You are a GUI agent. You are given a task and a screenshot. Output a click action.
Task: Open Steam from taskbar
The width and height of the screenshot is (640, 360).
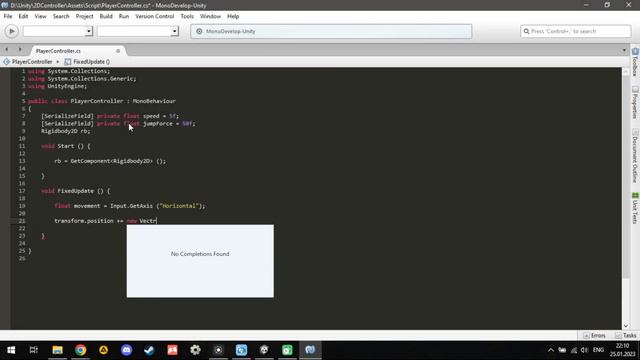[149, 350]
